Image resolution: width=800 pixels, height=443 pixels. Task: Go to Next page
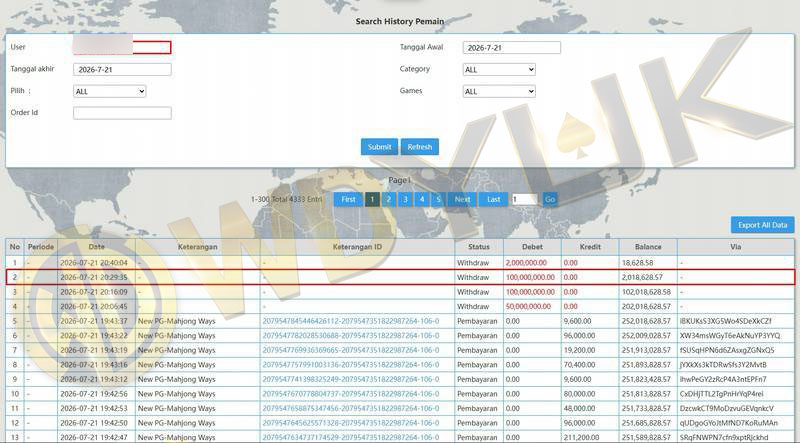pos(462,199)
